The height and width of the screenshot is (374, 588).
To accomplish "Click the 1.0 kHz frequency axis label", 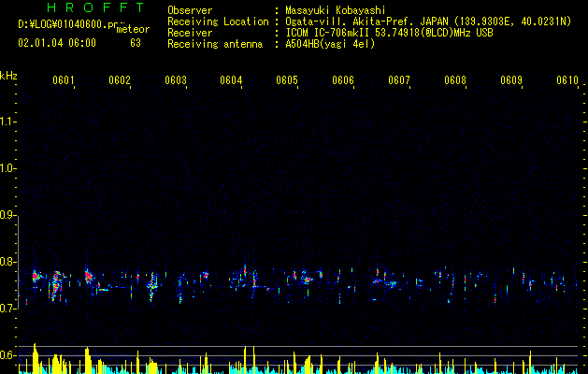I will [x=7, y=168].
